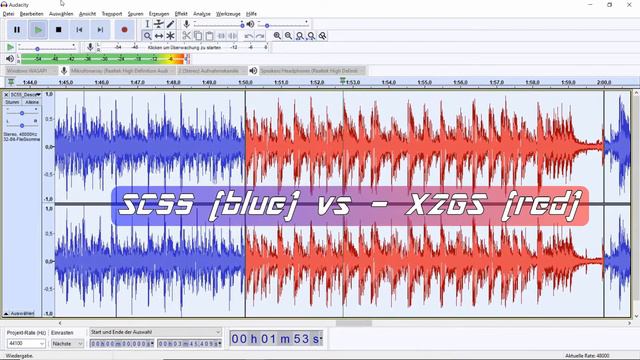This screenshot has height=360, width=640.
Task: Close the track with its X button
Action: click(x=6, y=95)
